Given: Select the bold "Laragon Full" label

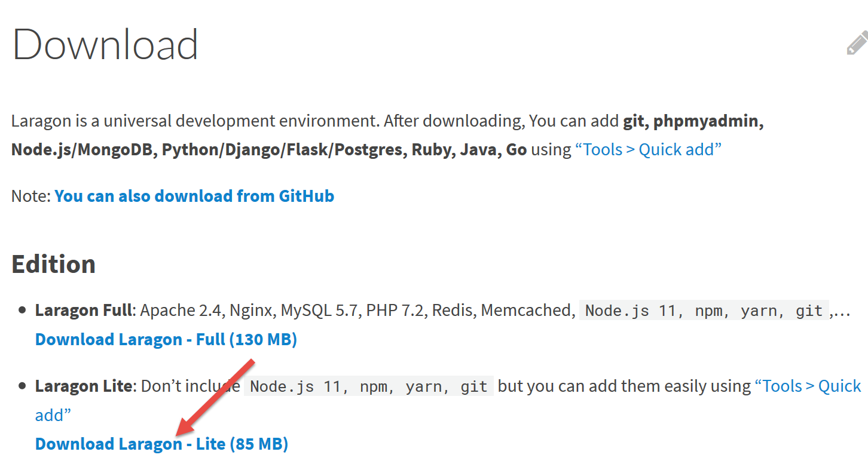Looking at the screenshot, I should click(83, 311).
